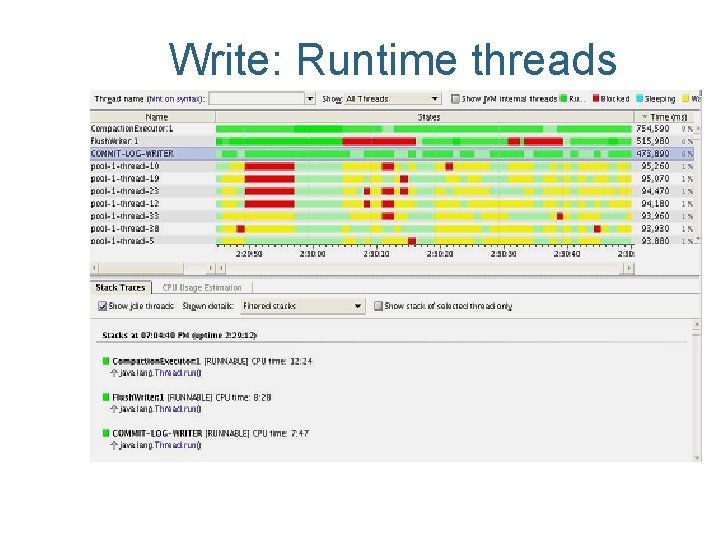The image size is (720, 540).
Task: Click the States timeline horizontal scrollbar
Action: pyautogui.click(x=425, y=268)
